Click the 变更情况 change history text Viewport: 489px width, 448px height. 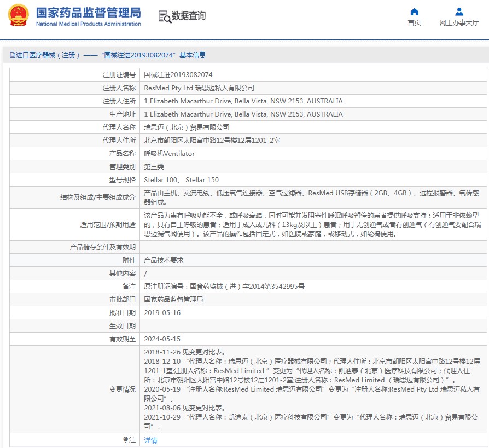312,389
